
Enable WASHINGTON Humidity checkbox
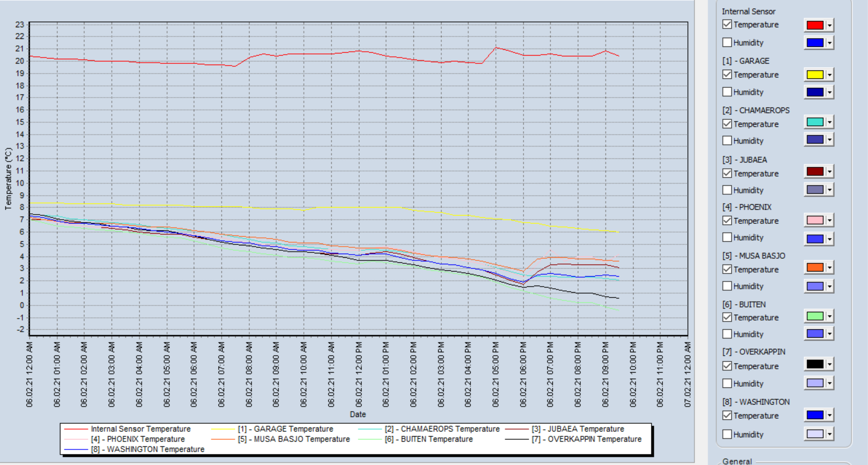point(727,434)
